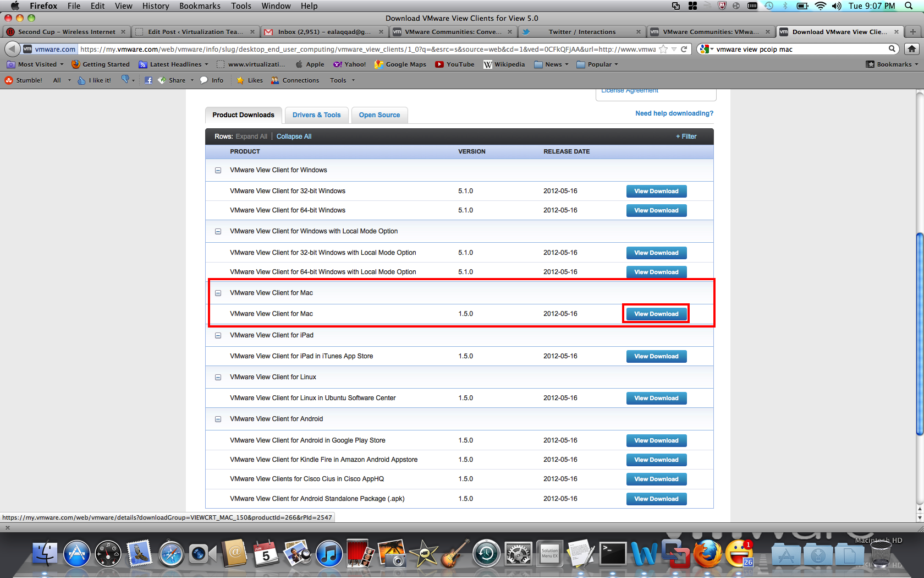View Download for Android Standalone Package
Image resolution: width=924 pixels, height=578 pixels.
pos(656,499)
